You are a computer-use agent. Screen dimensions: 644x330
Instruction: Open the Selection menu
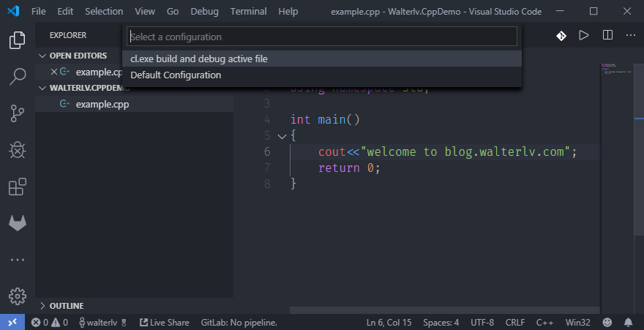(x=104, y=12)
